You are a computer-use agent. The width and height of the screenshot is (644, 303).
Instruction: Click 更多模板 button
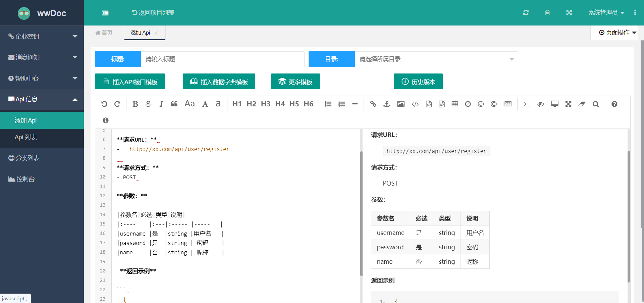point(296,82)
